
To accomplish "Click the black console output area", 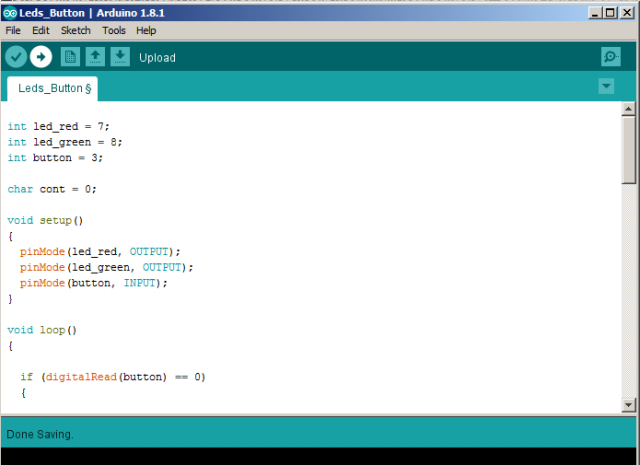I will click(x=318, y=456).
